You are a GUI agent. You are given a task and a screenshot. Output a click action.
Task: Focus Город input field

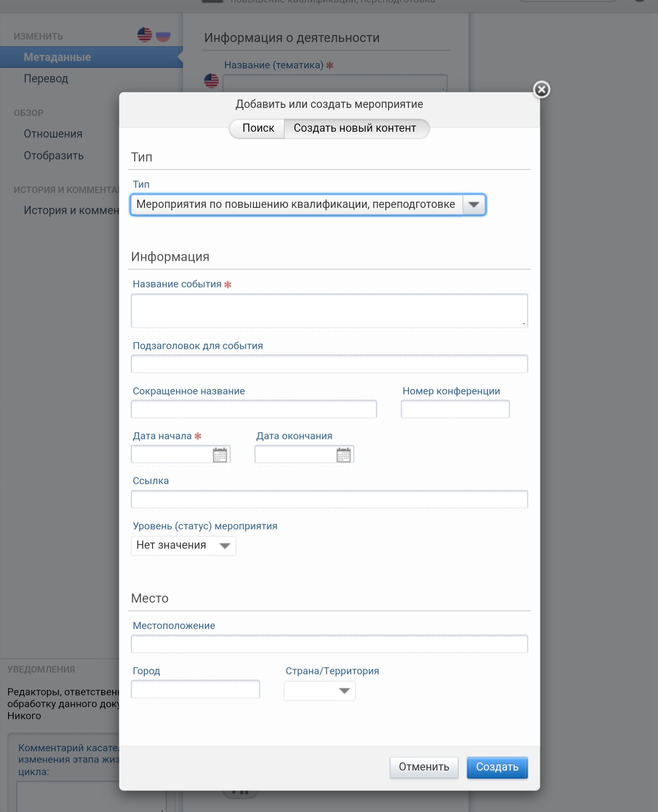click(195, 689)
